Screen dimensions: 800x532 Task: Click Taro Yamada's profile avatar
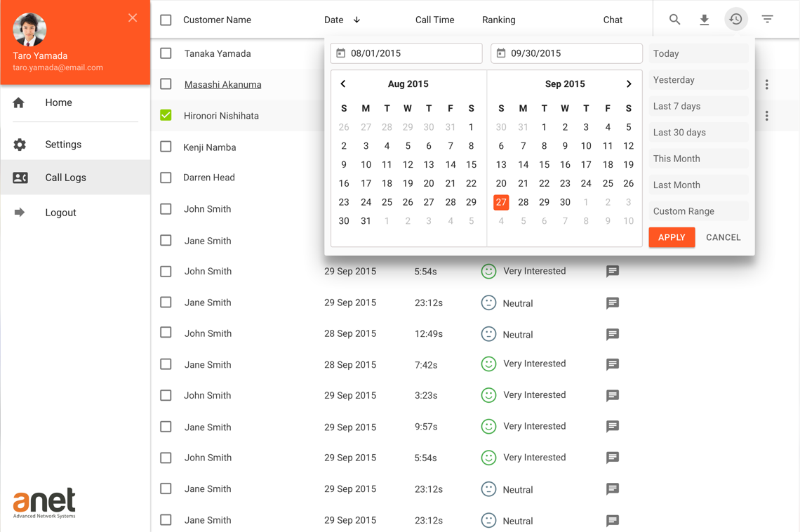(x=29, y=29)
